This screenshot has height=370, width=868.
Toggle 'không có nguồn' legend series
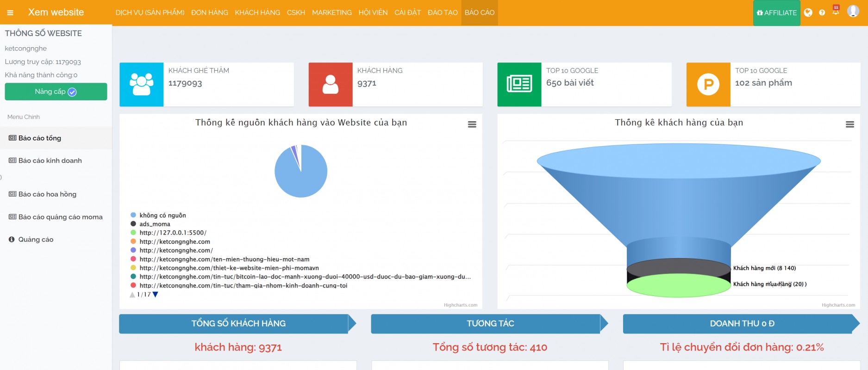[x=162, y=216]
